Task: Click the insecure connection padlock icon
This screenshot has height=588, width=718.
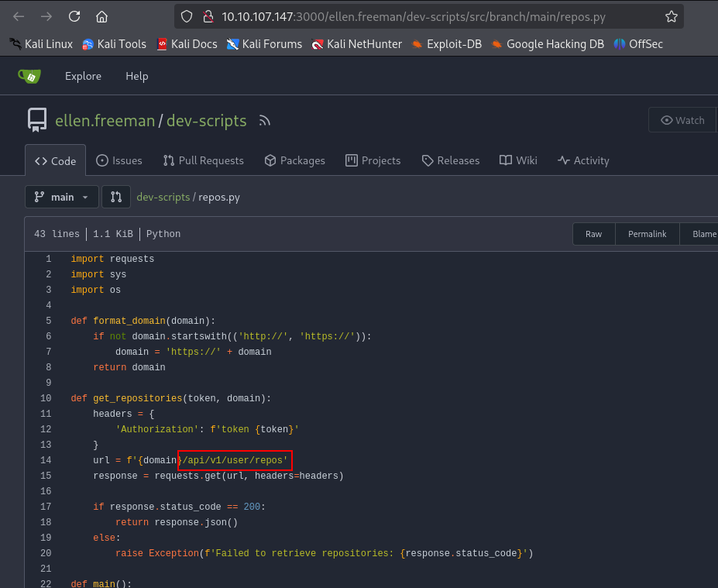Action: (x=208, y=17)
